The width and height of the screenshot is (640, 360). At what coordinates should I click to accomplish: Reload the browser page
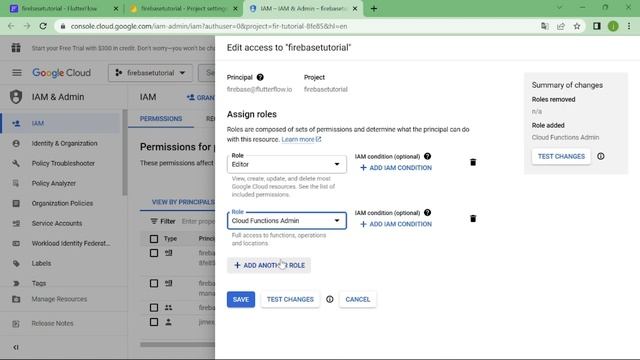pos(43,26)
